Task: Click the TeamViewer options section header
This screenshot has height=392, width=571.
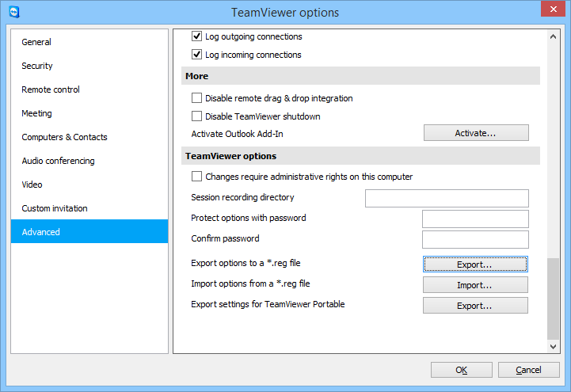Action: [x=360, y=156]
